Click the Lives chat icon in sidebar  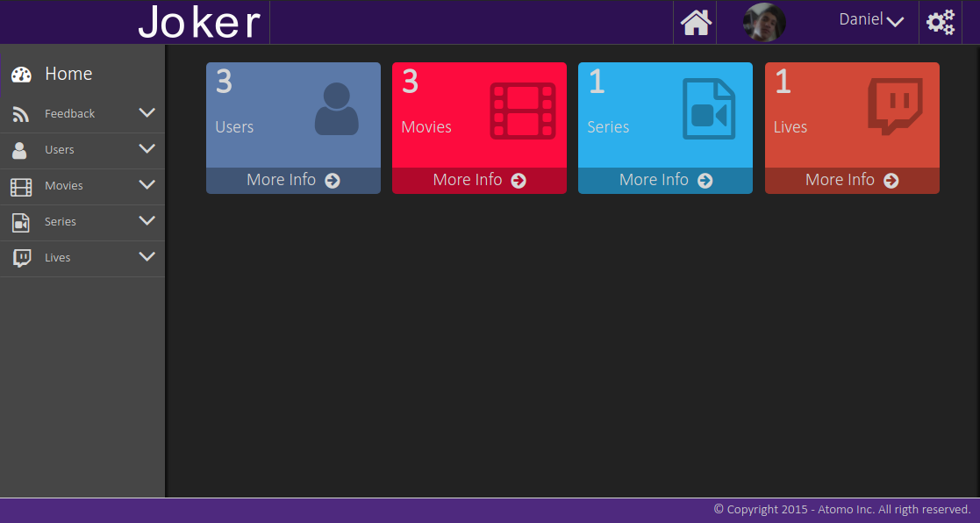[21, 258]
